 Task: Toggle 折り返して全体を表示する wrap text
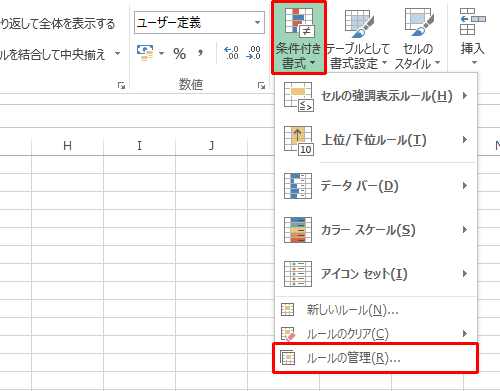pyautogui.click(x=57, y=23)
